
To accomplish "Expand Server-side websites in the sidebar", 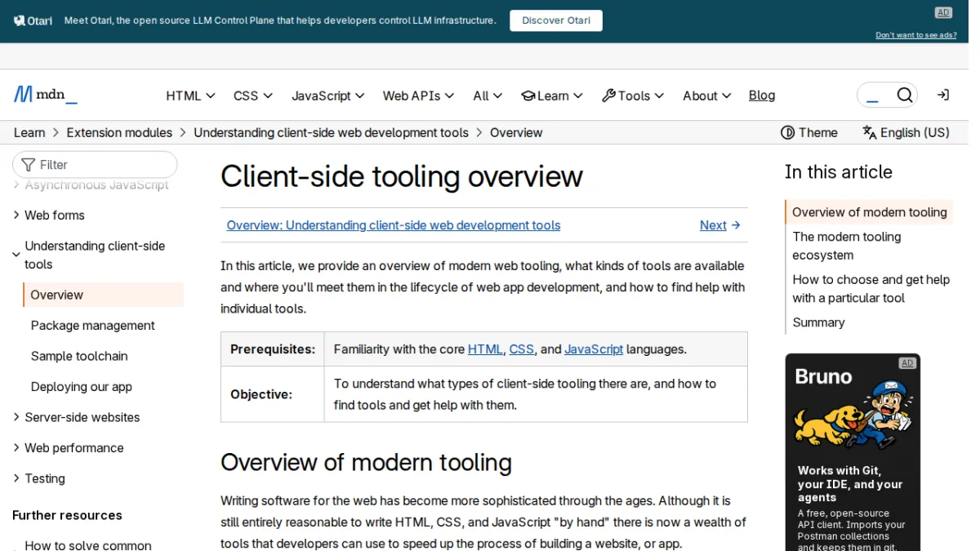I will tap(82, 417).
